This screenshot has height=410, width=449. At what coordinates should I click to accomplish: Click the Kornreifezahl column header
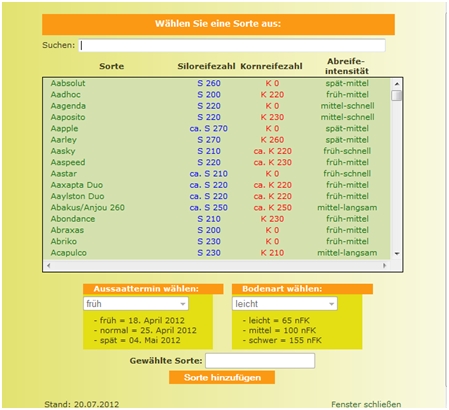[271, 66]
